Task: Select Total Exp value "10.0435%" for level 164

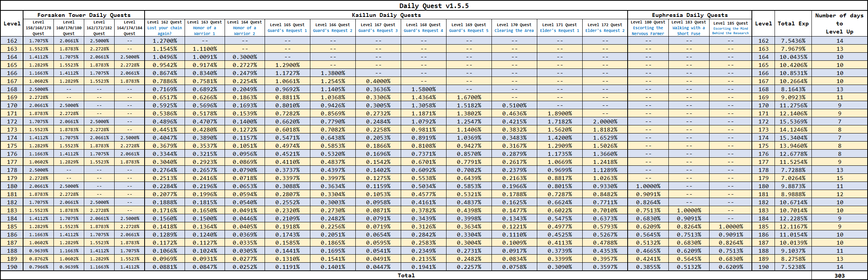Action: [x=793, y=57]
